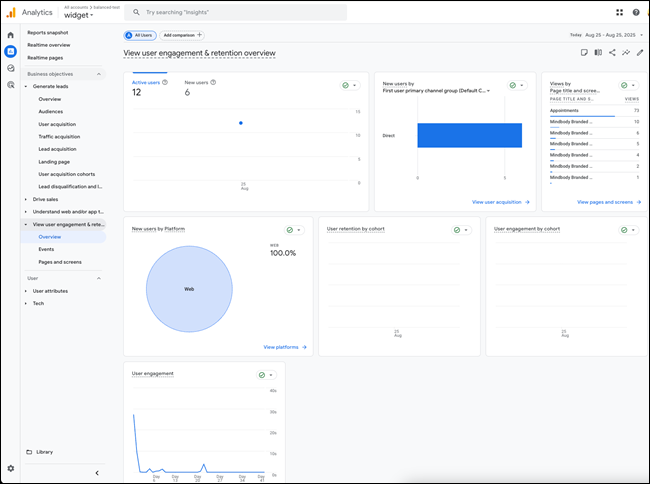
Task: Open Realtime overview
Action: pos(49,45)
